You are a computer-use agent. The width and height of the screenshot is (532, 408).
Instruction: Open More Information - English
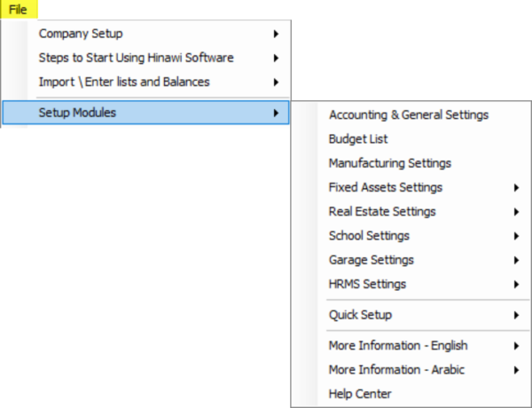point(411,346)
